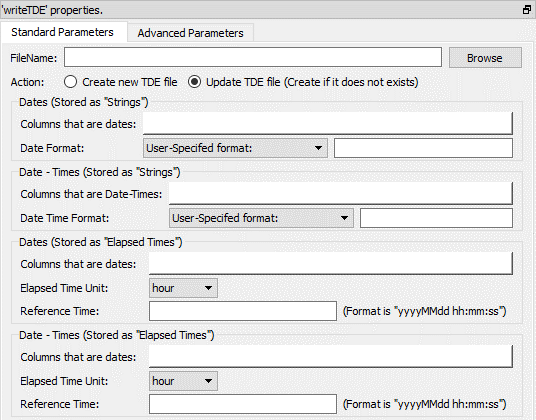536x420 pixels.
Task: Select 'Update TDE file' radio option
Action: (x=194, y=82)
